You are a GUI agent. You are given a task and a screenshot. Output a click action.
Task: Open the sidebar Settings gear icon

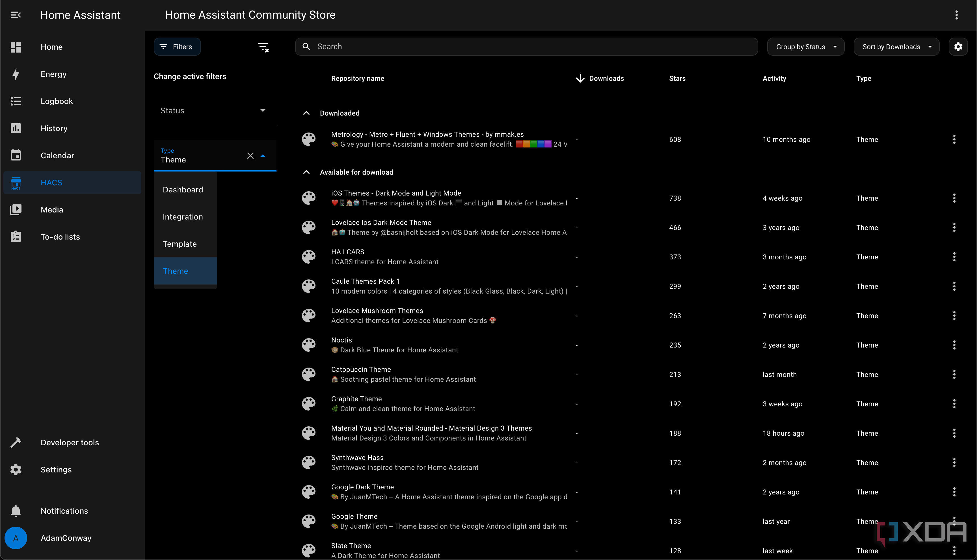(16, 470)
